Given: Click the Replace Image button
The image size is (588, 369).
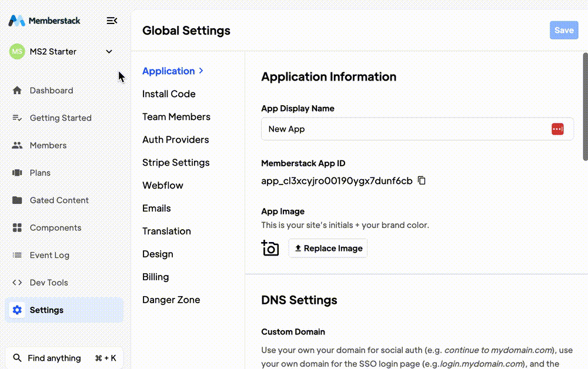Looking at the screenshot, I should coord(328,248).
